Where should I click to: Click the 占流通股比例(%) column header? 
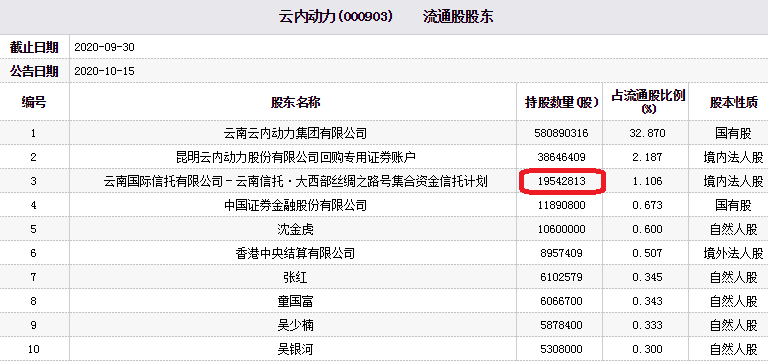(648, 102)
